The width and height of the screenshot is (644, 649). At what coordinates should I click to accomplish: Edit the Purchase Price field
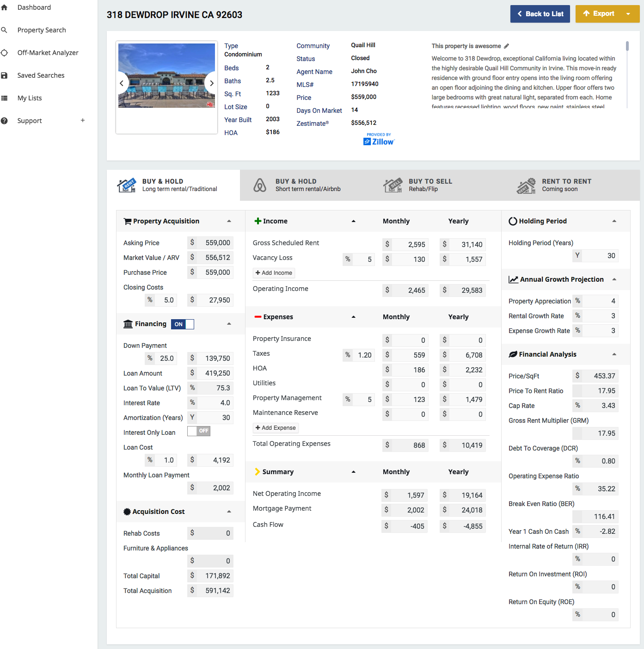point(215,272)
